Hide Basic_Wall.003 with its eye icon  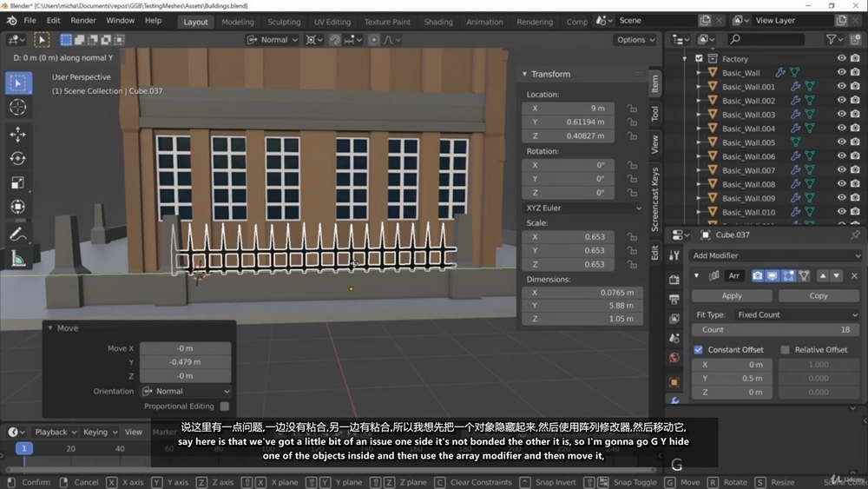(x=841, y=114)
